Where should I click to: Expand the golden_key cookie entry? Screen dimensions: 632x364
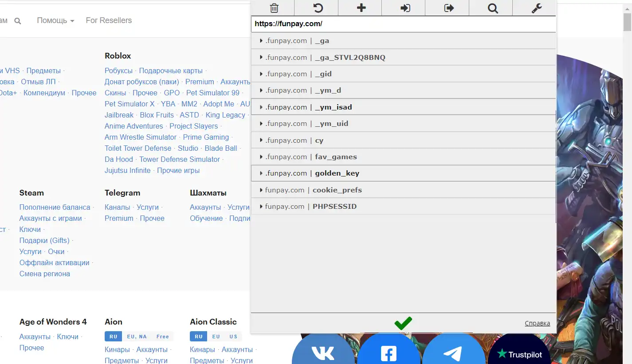tap(337, 173)
